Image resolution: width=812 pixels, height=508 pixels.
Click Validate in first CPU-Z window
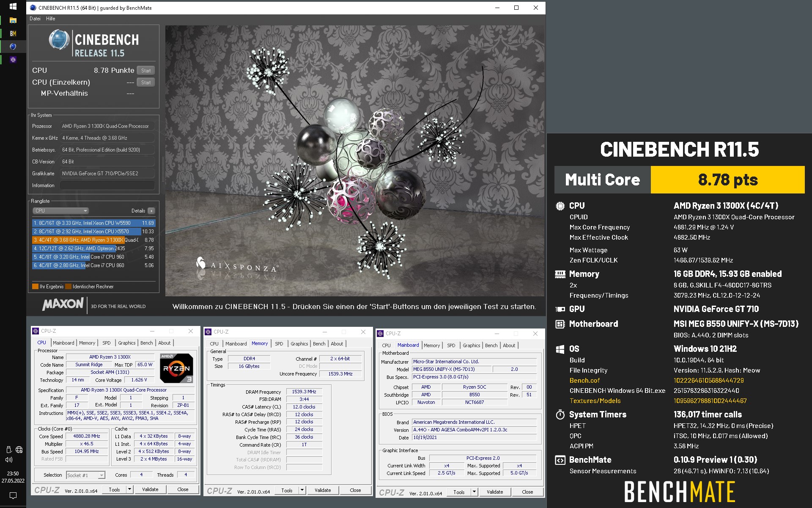point(150,490)
